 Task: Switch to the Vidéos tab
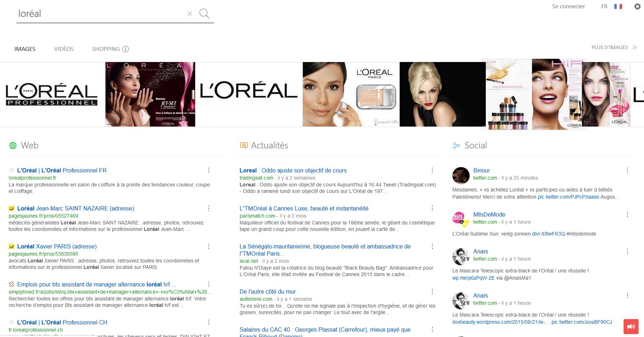click(x=64, y=49)
